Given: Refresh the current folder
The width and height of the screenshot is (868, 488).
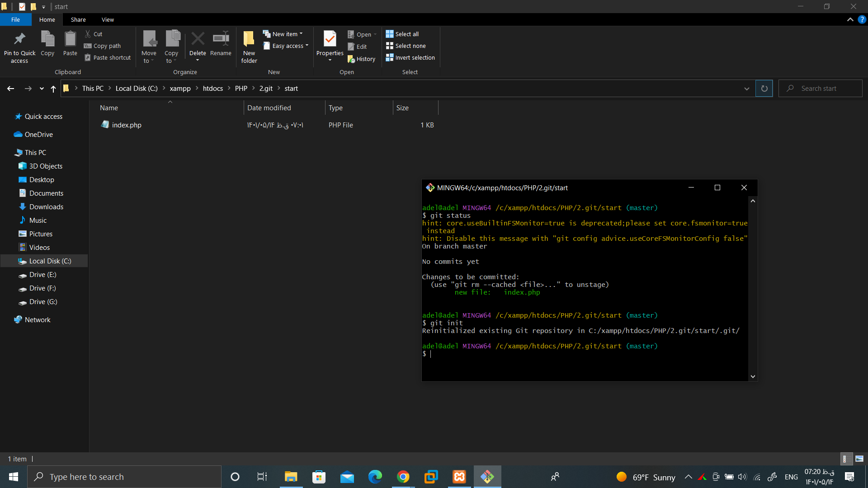Looking at the screenshot, I should pos(764,89).
